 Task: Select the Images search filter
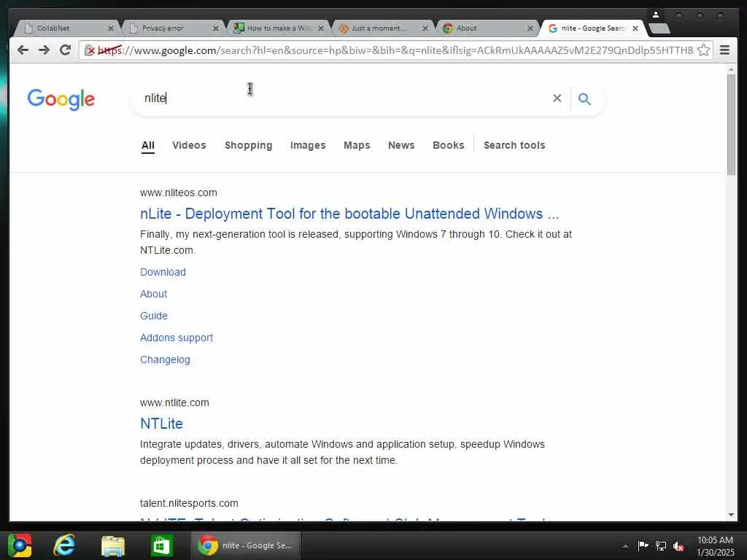308,145
